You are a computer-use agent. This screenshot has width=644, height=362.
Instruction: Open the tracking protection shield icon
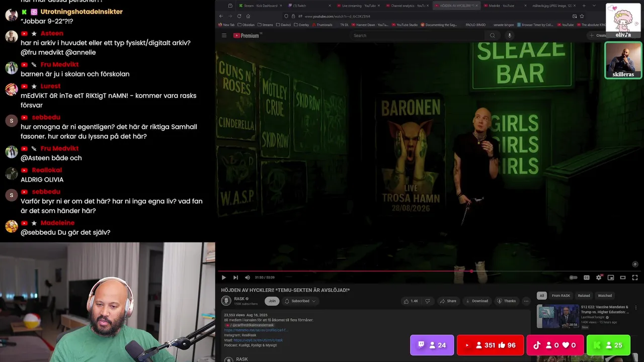pyautogui.click(x=286, y=16)
